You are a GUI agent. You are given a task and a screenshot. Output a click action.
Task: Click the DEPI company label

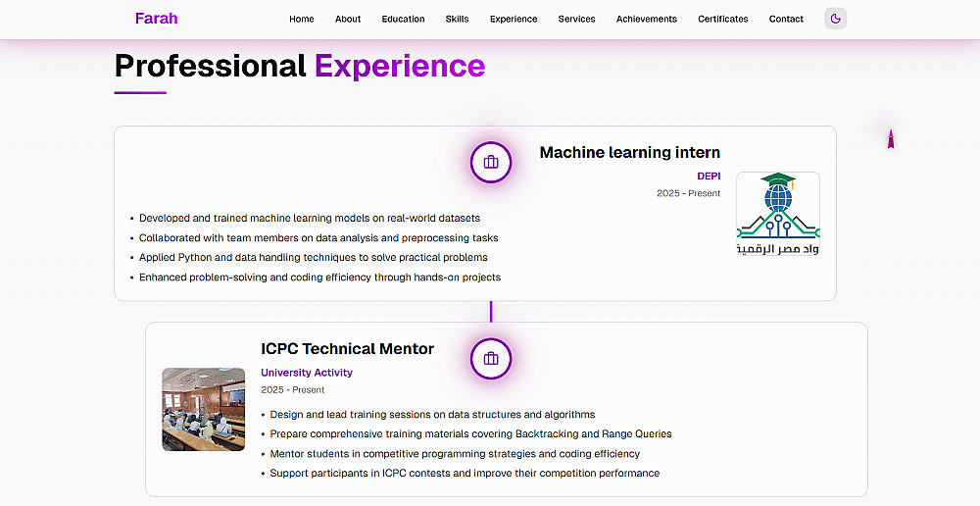click(709, 176)
